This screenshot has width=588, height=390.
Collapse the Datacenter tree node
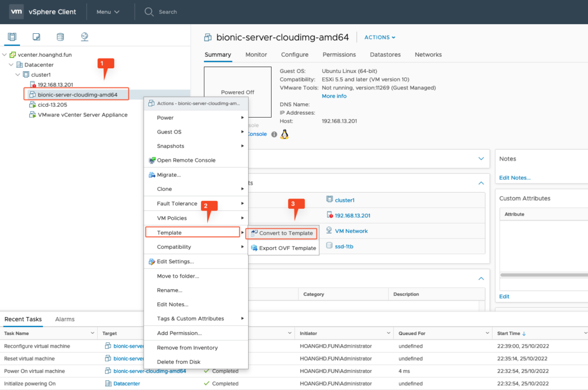point(11,64)
